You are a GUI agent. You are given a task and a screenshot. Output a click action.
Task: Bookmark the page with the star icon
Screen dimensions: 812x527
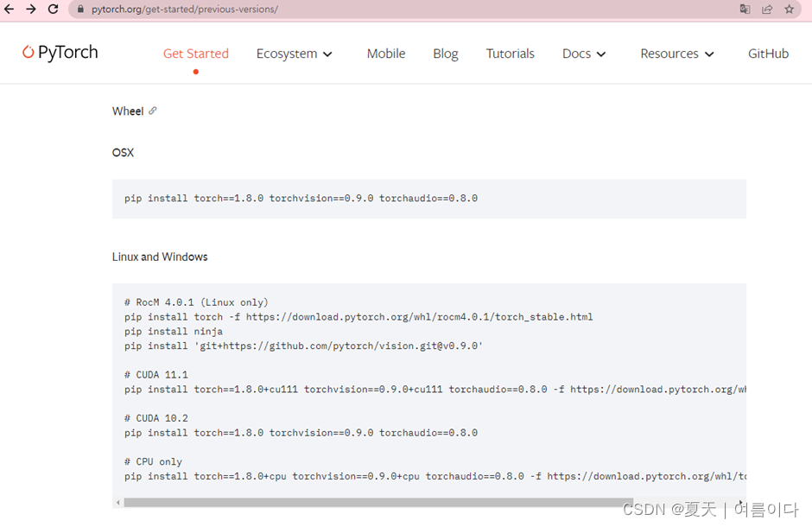pos(790,9)
